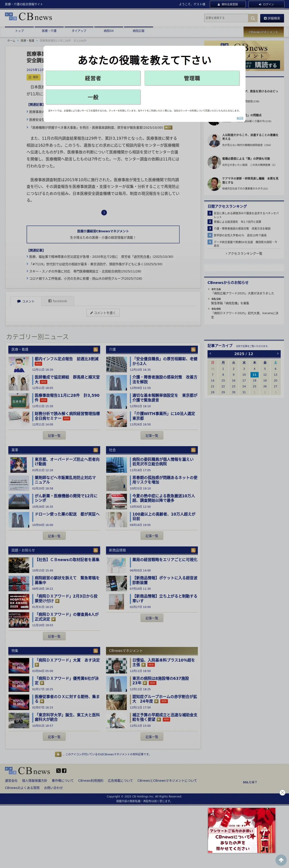Click page number 1 pagination circle
The height and width of the screenshot is (868, 289).
click(104, 212)
